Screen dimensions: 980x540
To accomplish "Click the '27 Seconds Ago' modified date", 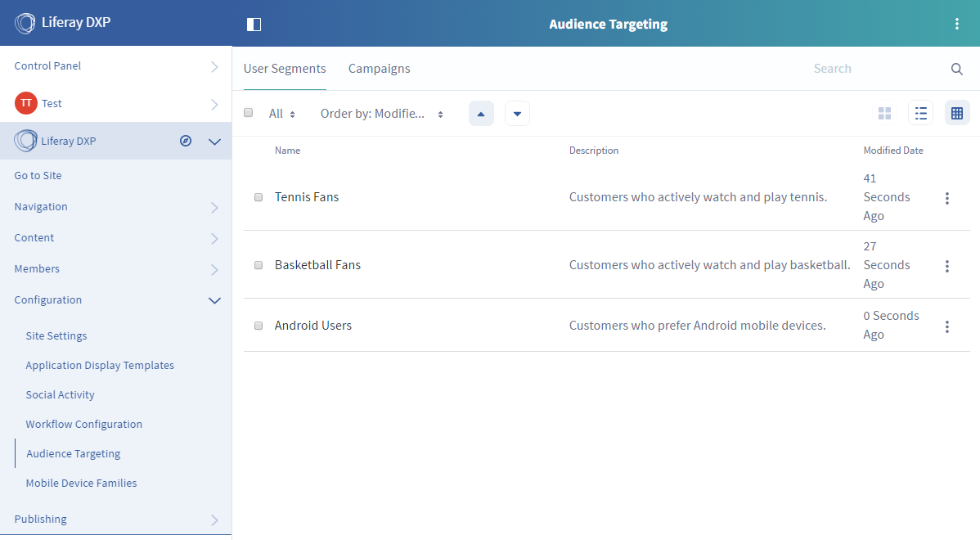I will 886,265.
